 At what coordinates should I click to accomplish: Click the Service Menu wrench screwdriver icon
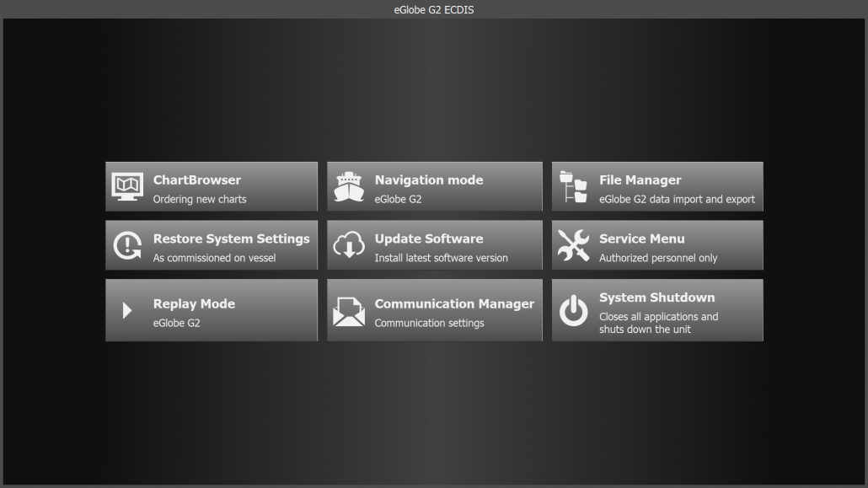(574, 245)
